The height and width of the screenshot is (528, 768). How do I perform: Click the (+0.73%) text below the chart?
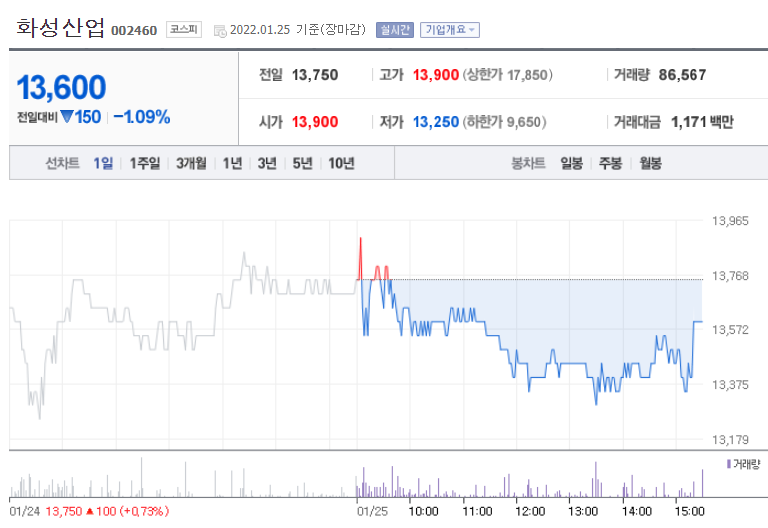click(x=144, y=511)
